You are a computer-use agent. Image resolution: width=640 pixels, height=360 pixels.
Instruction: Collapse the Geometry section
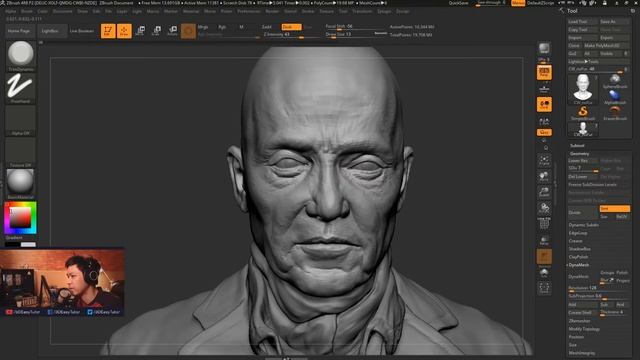coord(579,154)
